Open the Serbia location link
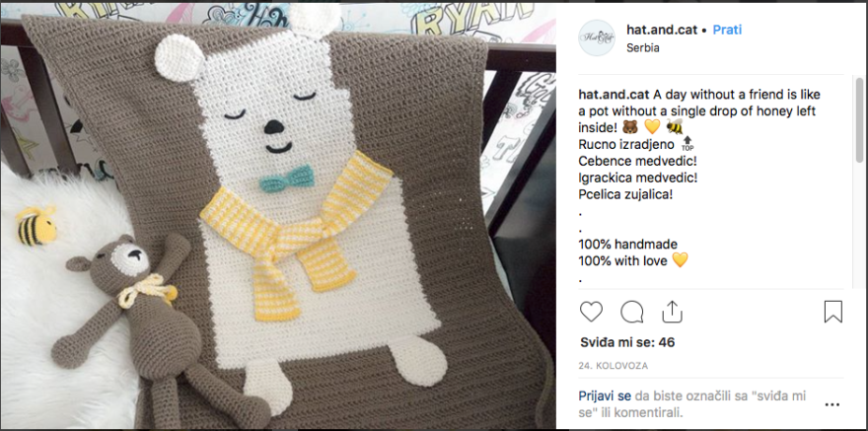This screenshot has height=431, width=868. (643, 47)
